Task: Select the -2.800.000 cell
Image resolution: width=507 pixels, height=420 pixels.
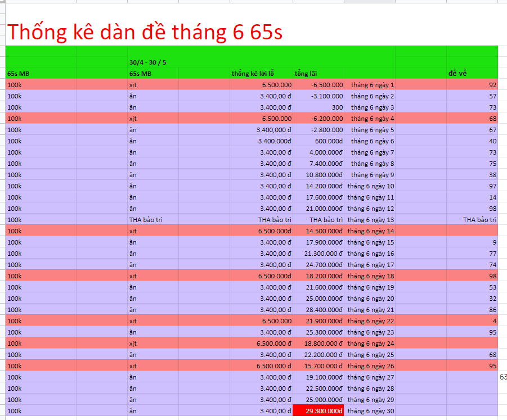Action: pyautogui.click(x=318, y=130)
